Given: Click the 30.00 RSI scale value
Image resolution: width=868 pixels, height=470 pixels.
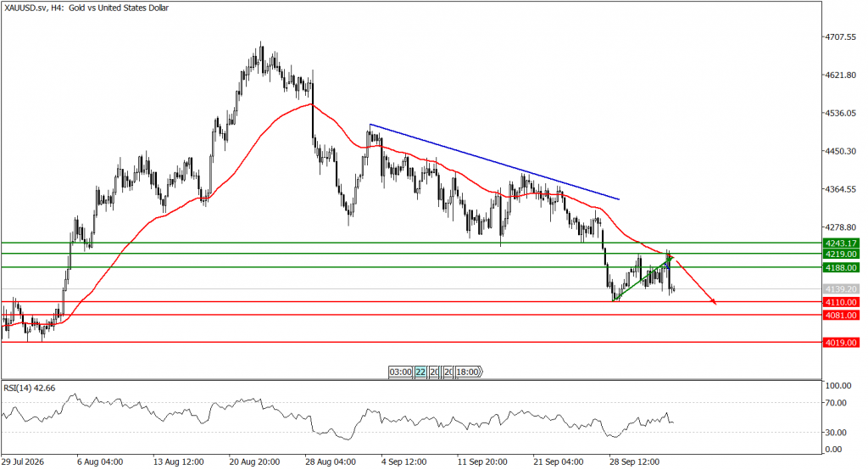Looking at the screenshot, I should 836,433.
